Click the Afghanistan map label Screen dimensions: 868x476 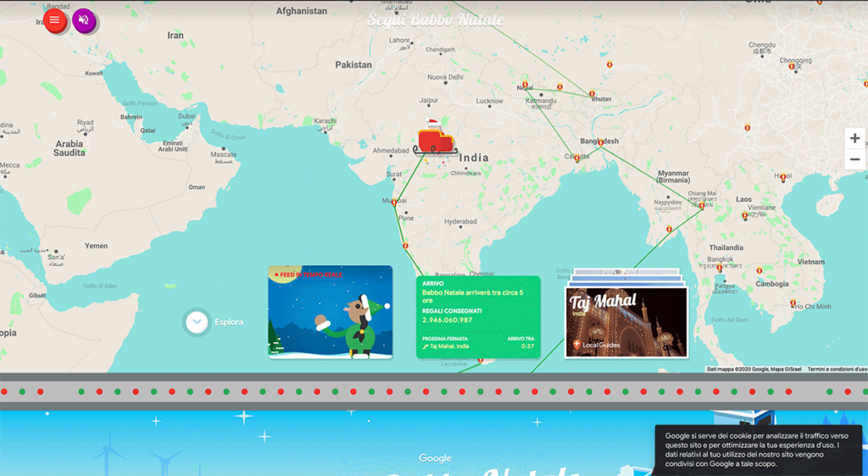point(302,11)
